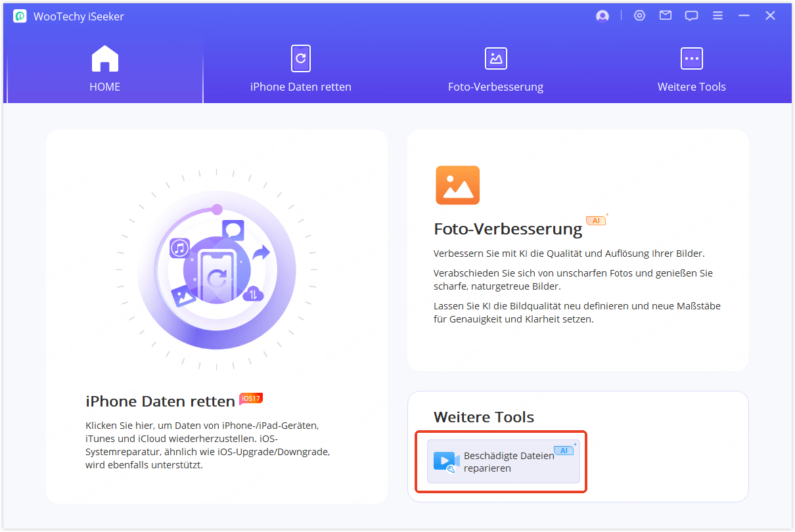Switch to the HOME tab
This screenshot has height=532, width=795.
click(x=104, y=69)
